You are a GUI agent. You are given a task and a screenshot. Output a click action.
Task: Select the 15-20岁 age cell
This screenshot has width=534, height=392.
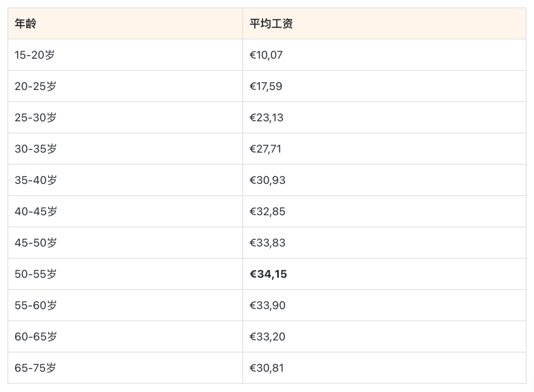[35, 55]
